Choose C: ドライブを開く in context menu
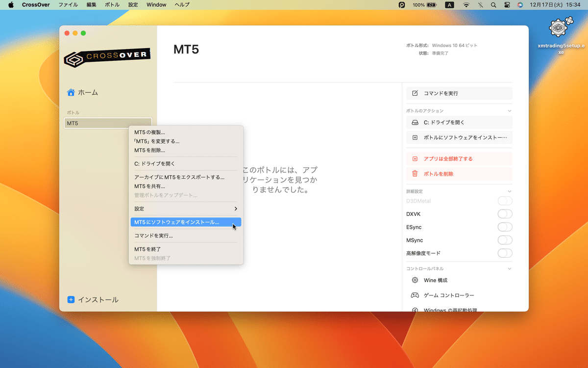Image resolution: width=588 pixels, height=368 pixels. click(x=186, y=163)
